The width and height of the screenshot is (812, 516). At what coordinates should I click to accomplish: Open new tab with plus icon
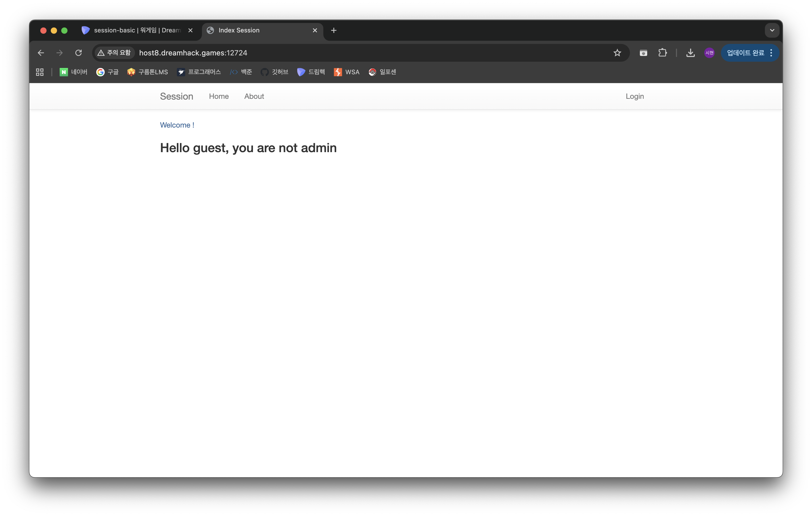pyautogui.click(x=334, y=30)
